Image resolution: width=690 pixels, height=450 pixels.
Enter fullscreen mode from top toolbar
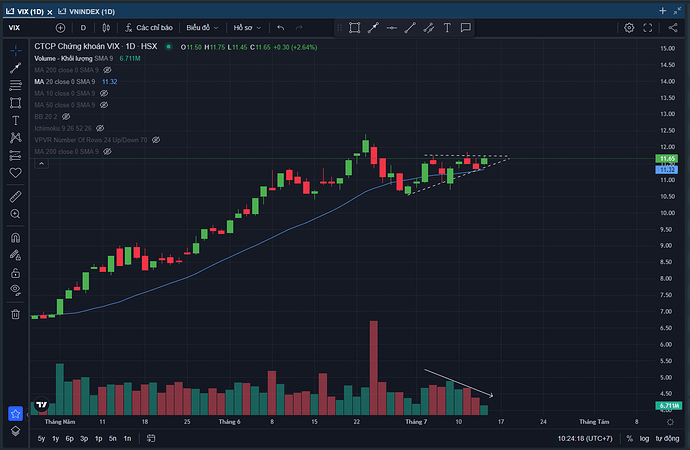point(649,27)
